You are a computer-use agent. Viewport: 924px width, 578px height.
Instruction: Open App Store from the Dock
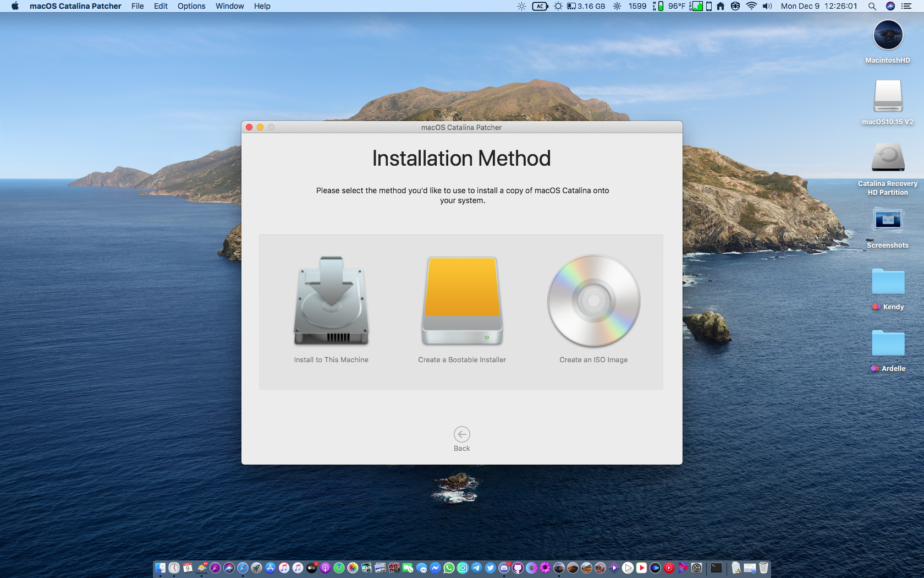tap(270, 568)
